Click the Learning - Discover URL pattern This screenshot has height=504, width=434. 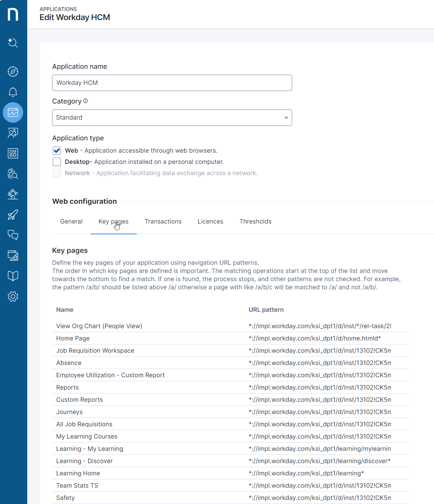(319, 461)
